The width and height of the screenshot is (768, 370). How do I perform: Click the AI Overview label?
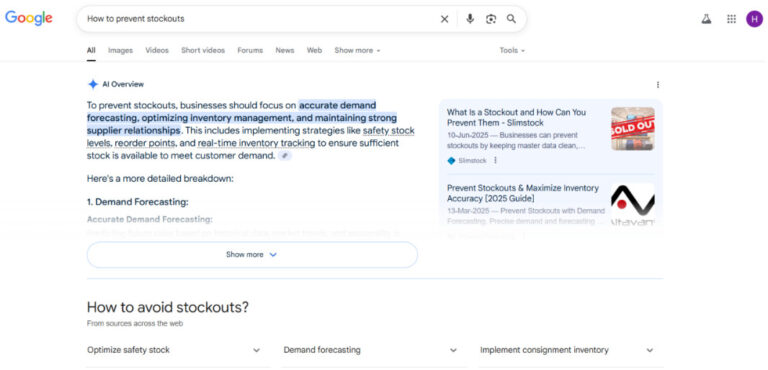(x=123, y=84)
